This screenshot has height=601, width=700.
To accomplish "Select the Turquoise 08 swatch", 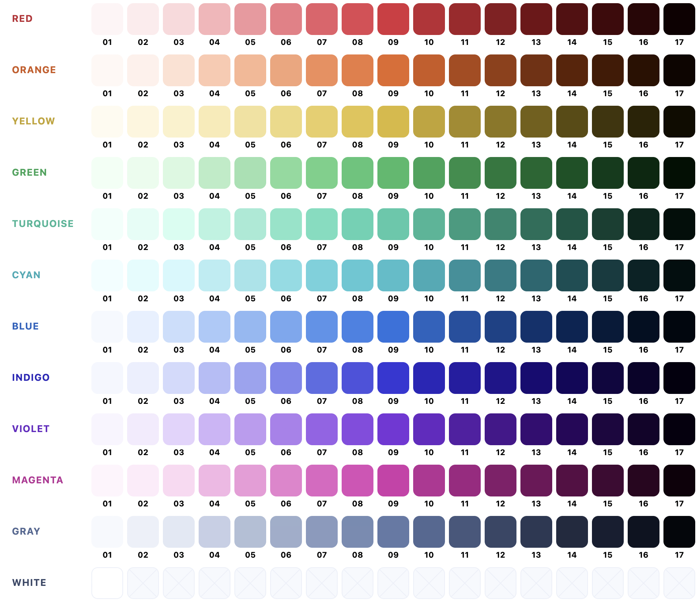I will [358, 224].
